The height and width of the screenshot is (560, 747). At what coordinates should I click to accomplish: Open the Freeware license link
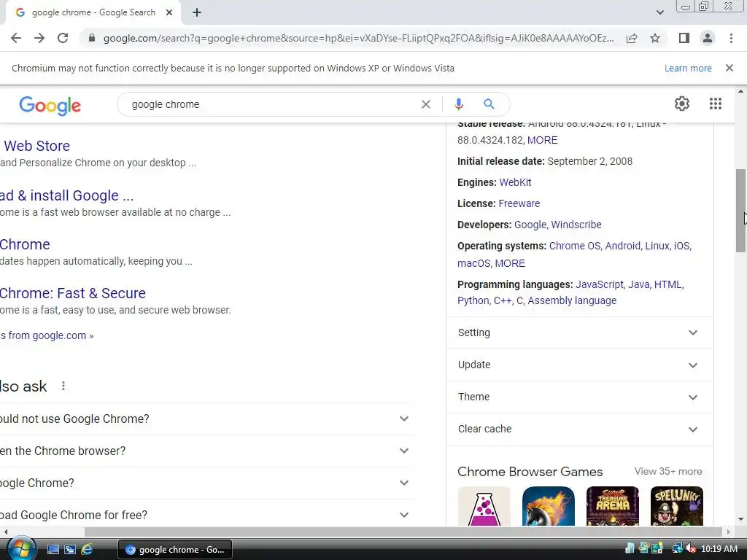point(519,203)
